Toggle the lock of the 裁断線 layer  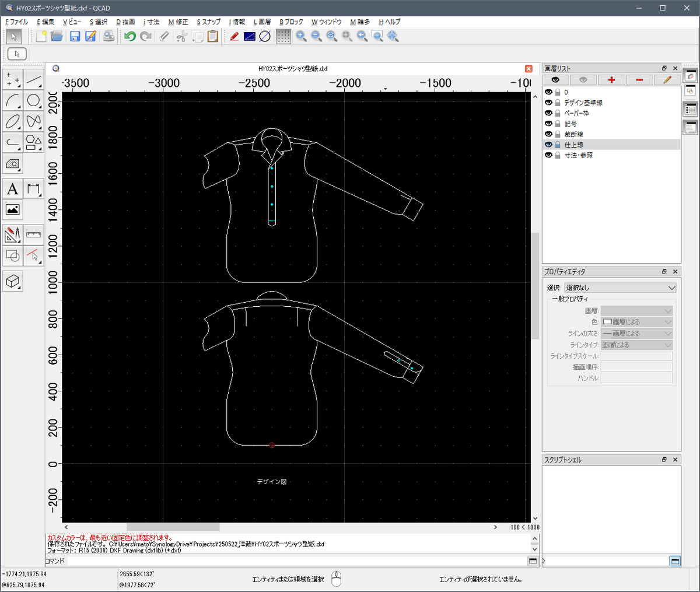tap(558, 134)
